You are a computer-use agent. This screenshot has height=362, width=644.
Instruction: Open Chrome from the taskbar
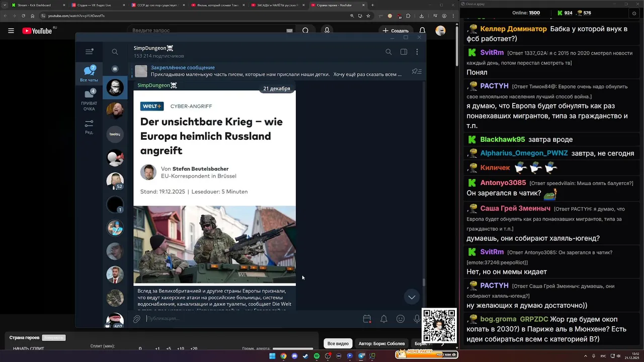click(x=283, y=356)
